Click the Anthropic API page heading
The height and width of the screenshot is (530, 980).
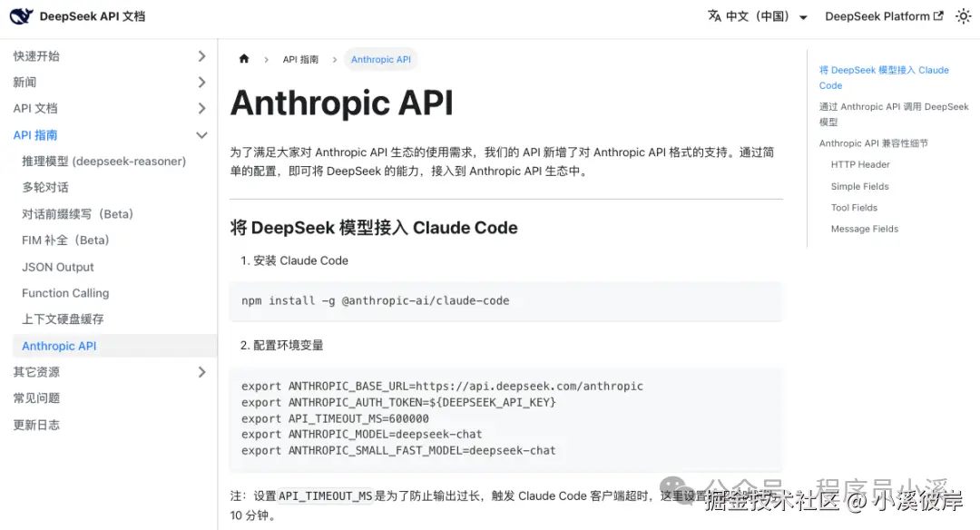[x=341, y=103]
